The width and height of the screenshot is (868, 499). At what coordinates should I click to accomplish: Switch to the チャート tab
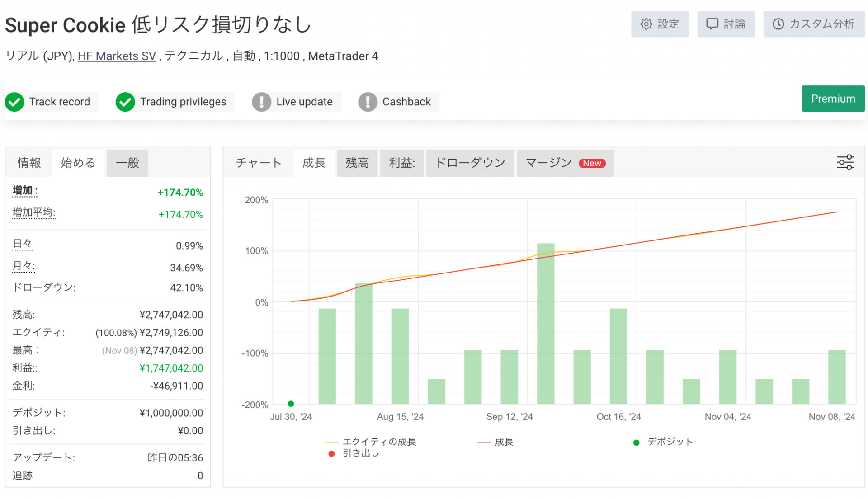pos(259,163)
